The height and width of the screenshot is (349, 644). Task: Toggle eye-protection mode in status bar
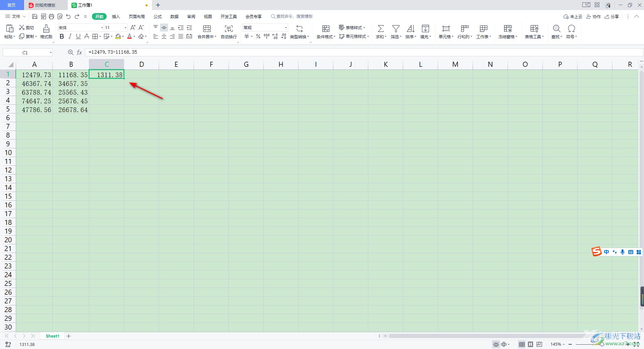click(496, 344)
